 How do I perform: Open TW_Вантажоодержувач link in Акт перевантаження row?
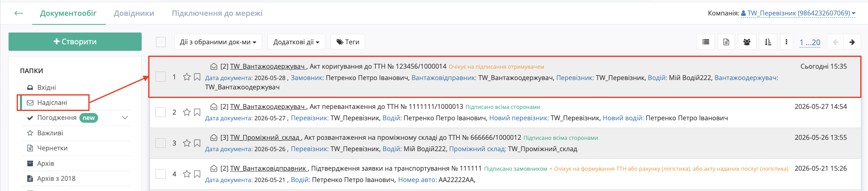coord(267,106)
